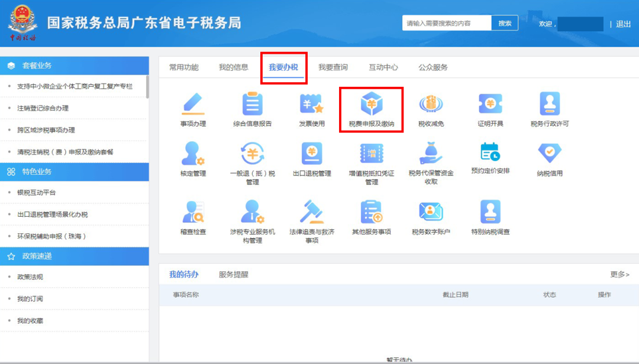Viewport: 639px width, 364px height.
Task: Open 支持中小微企业个体工商户复工复产专栏 link
Action: [75, 86]
